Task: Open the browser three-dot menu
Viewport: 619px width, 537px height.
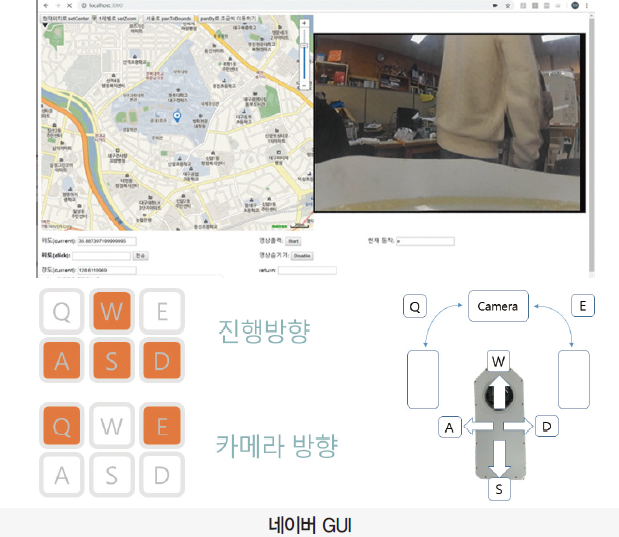Action: click(587, 6)
